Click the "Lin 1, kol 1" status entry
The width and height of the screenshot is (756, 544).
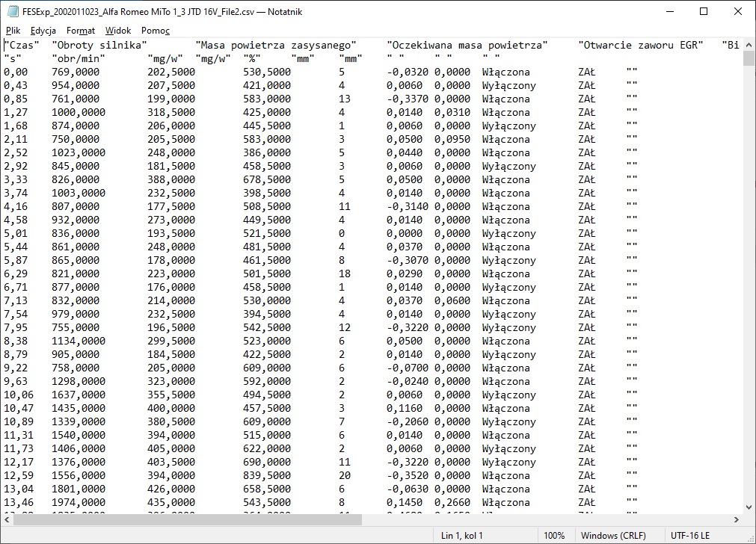(x=462, y=535)
